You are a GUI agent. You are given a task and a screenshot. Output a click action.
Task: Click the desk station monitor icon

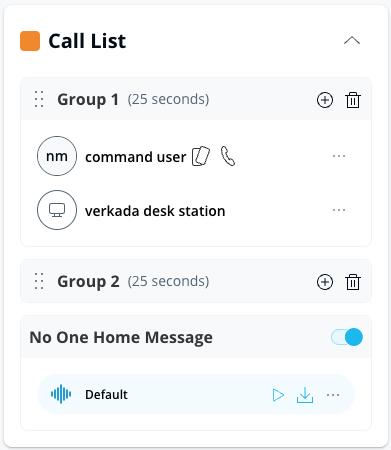[57, 210]
